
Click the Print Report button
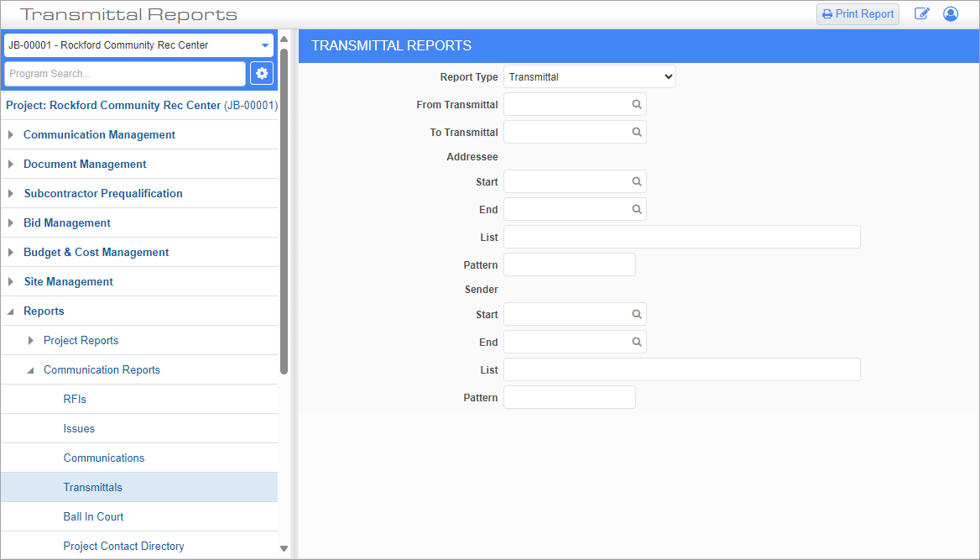857,13
